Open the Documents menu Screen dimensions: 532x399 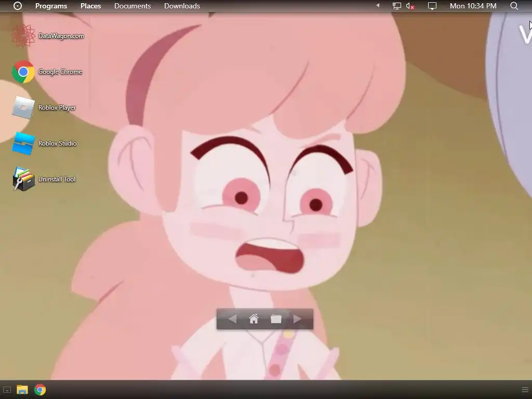(132, 6)
